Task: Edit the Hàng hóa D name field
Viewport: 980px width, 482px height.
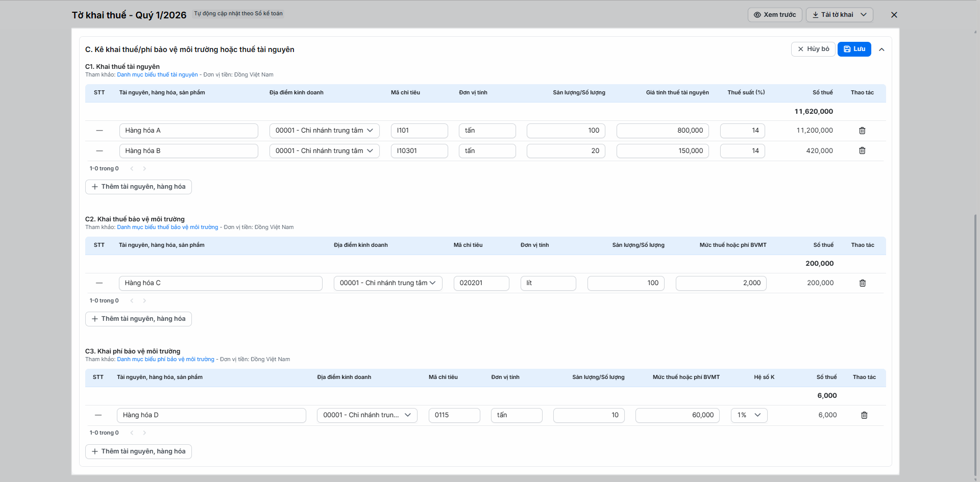Action: point(211,415)
